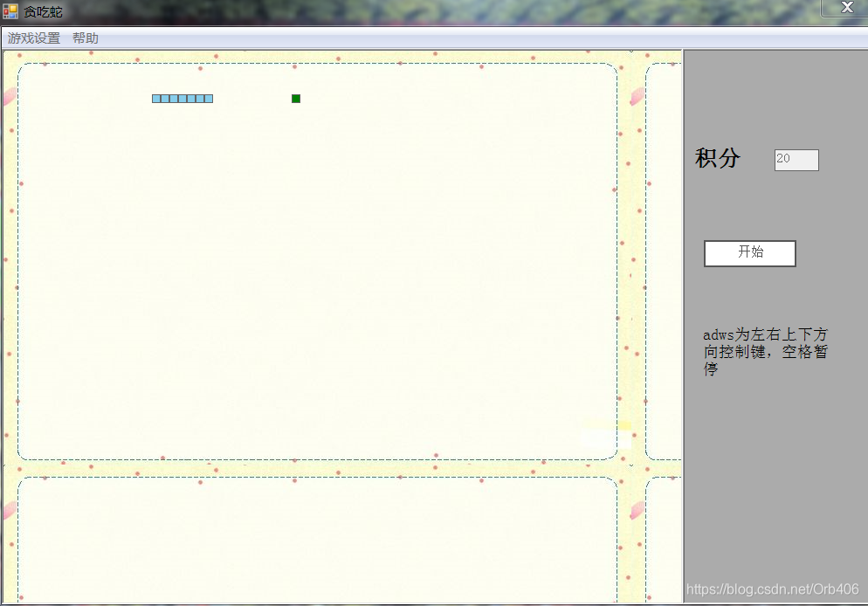Select the 积分 label text
The height and width of the screenshot is (606, 868).
720,159
